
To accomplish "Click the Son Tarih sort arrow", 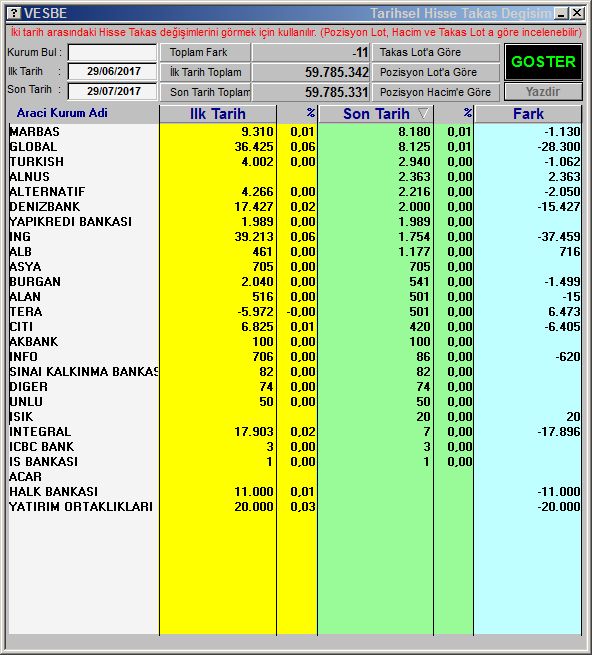I will pos(423,113).
